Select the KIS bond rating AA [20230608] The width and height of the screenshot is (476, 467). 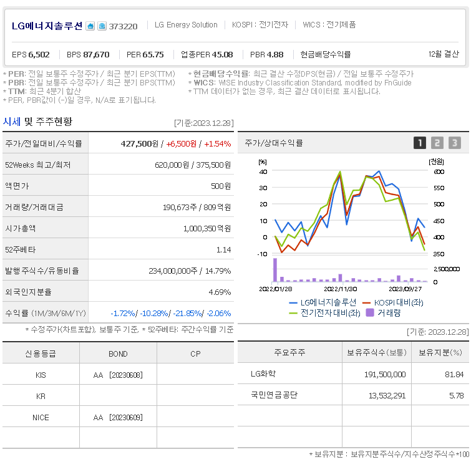pyautogui.click(x=118, y=375)
